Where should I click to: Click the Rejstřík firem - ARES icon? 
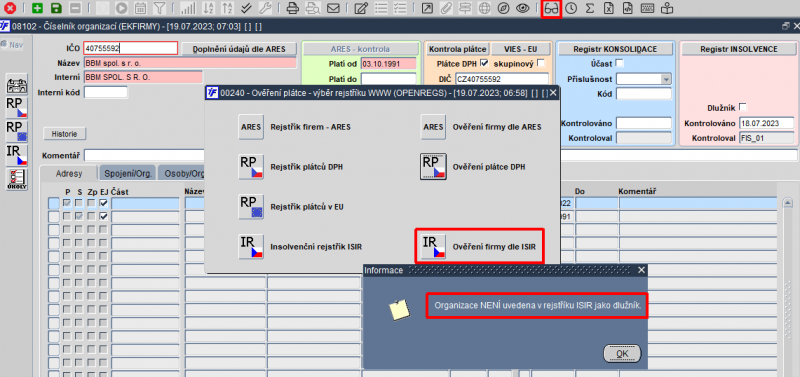pyautogui.click(x=251, y=127)
